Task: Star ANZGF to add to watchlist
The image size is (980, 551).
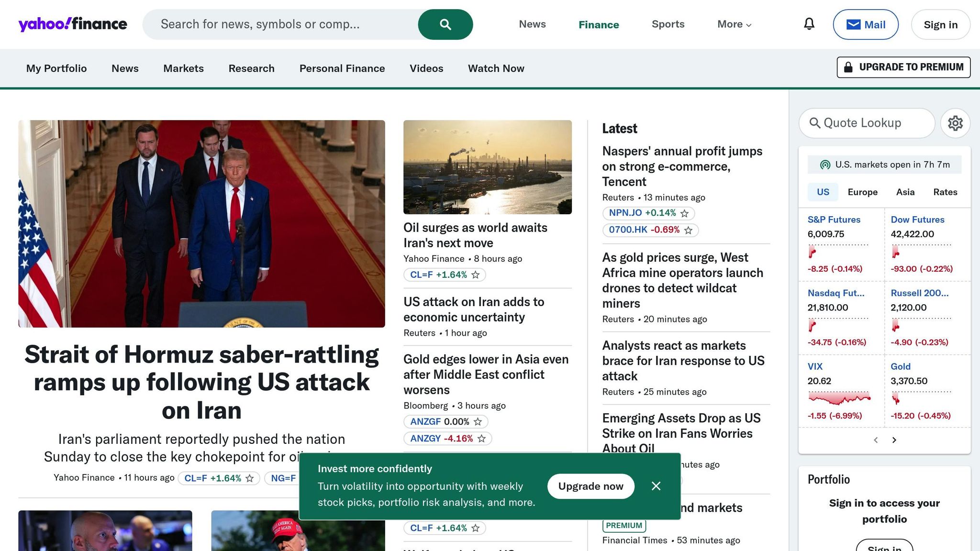Action: 478,421
